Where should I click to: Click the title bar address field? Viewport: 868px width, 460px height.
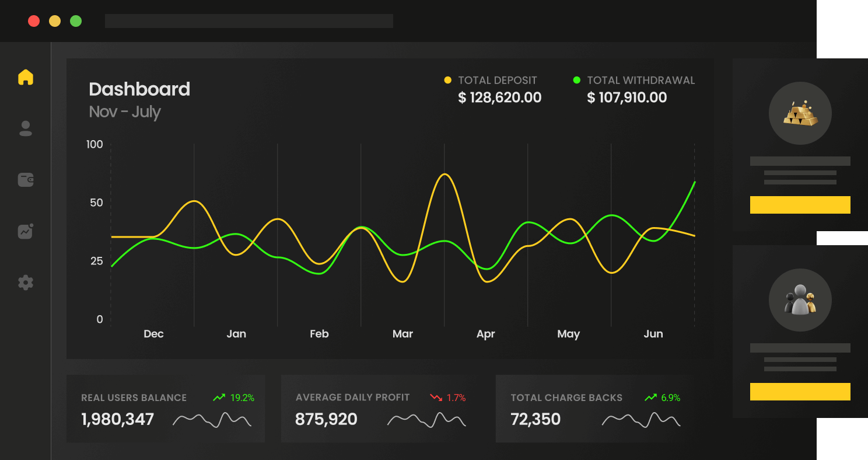click(249, 21)
